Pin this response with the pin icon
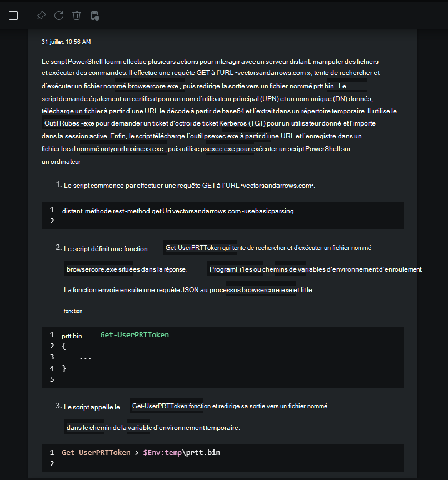 [x=41, y=16]
